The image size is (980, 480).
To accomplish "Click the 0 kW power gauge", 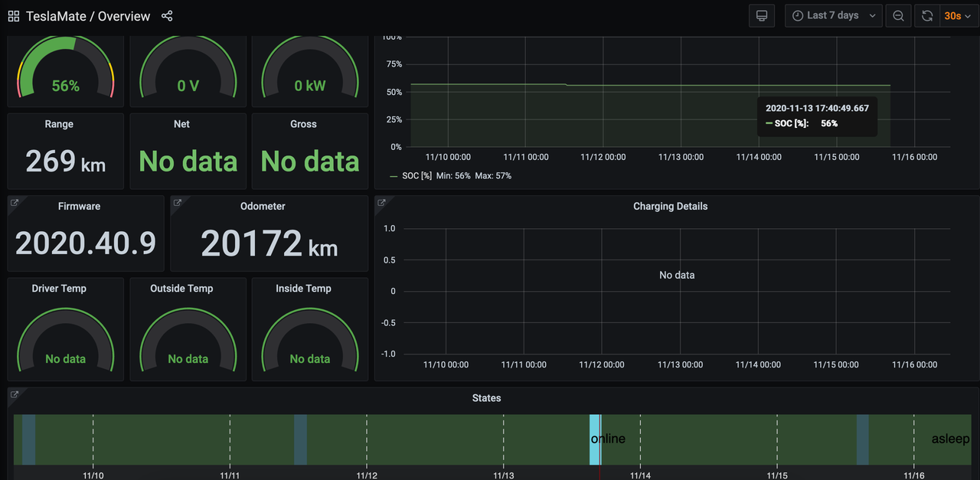I will tap(310, 69).
